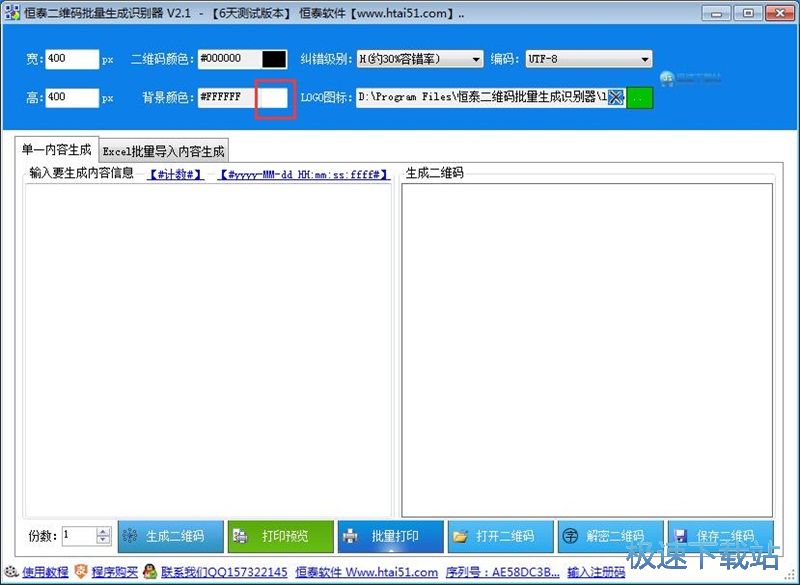The width and height of the screenshot is (800, 585).
Task: Click the 生成二维码 button label
Action: click(x=175, y=536)
